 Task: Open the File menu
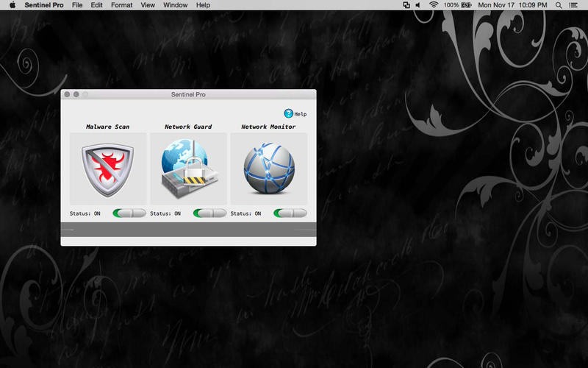pyautogui.click(x=77, y=5)
